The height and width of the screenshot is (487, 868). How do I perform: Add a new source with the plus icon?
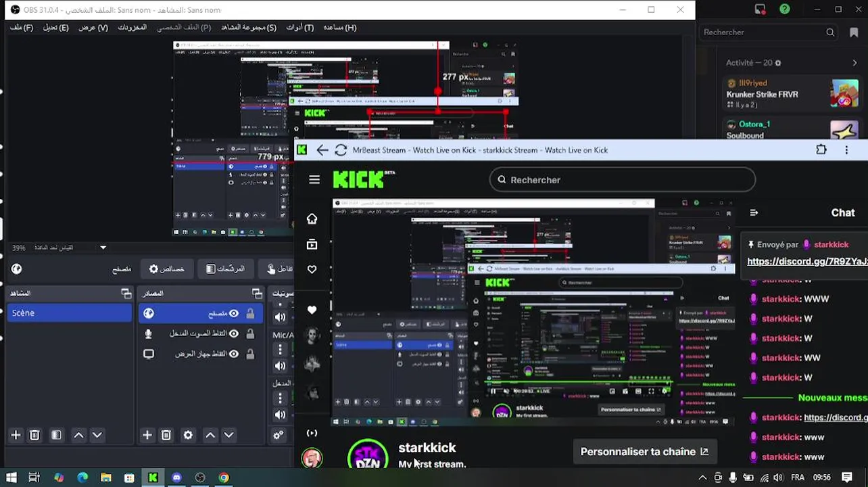coord(147,435)
